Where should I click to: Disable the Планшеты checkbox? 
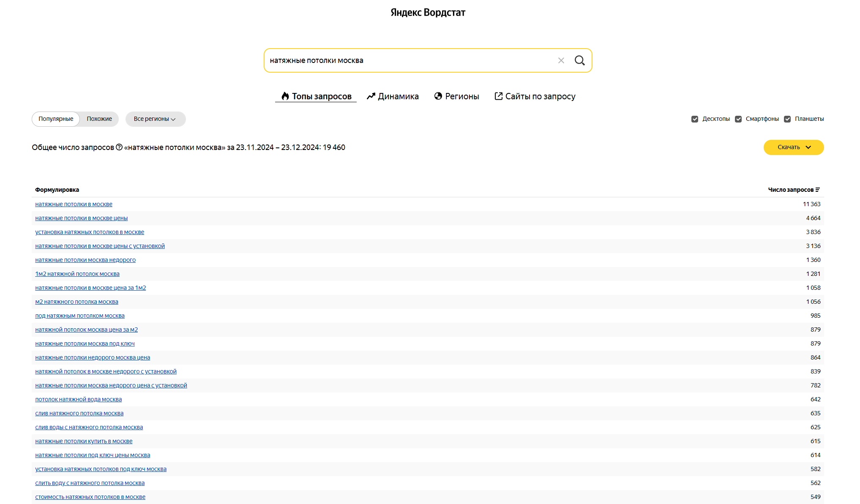coord(787,119)
